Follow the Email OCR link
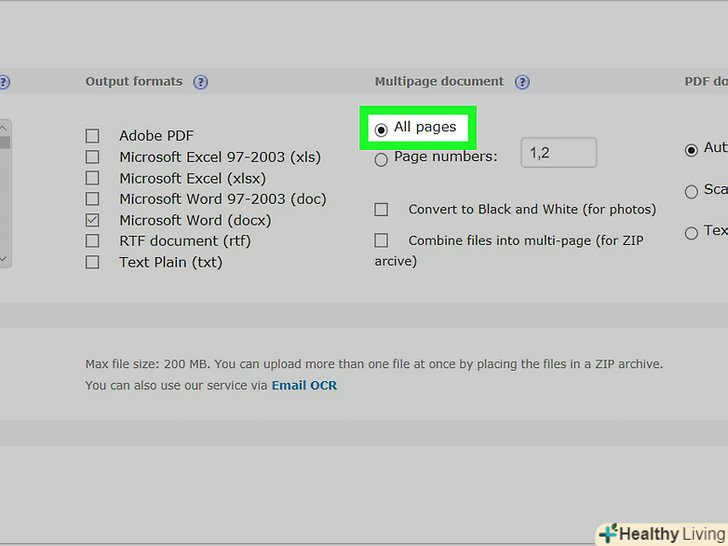Viewport: 728px width, 546px height. click(305, 385)
